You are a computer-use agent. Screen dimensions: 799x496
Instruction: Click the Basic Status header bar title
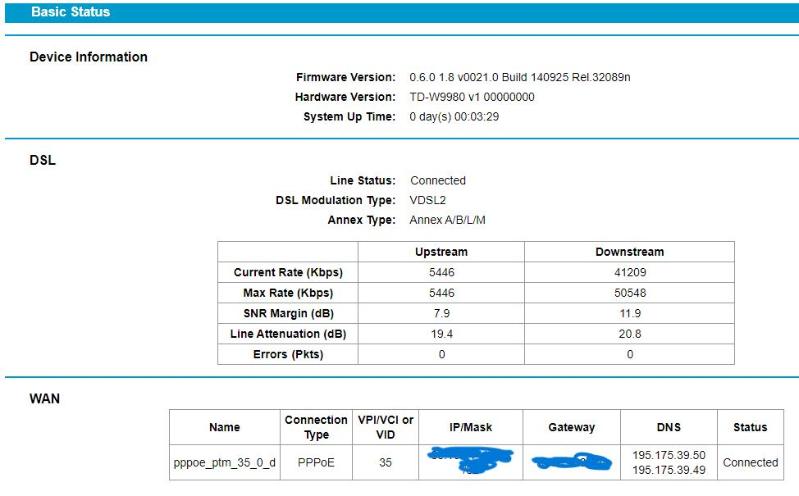click(x=71, y=12)
